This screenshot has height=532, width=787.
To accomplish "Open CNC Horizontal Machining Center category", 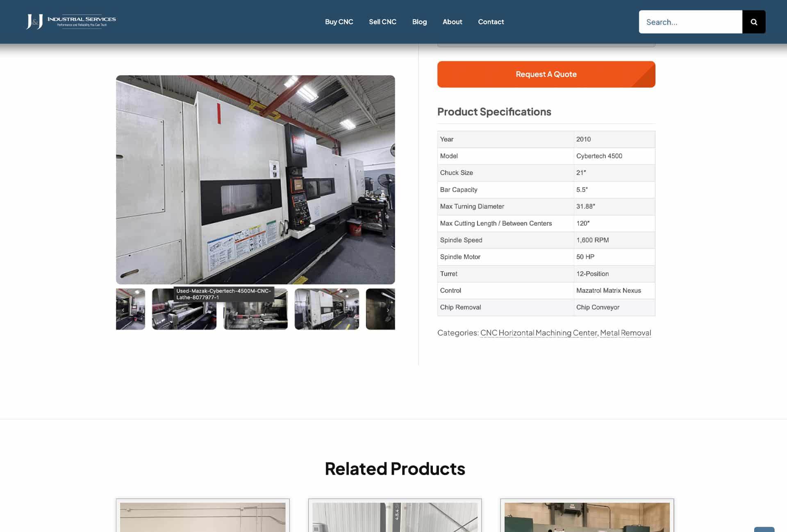I will pos(538,333).
